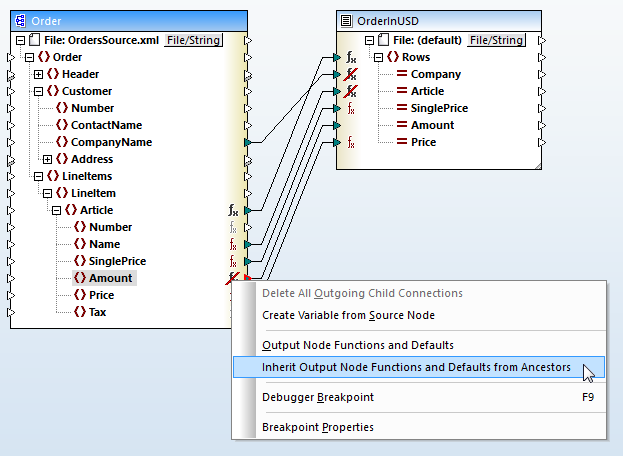The width and height of the screenshot is (623, 456).
Task: Click the fx icon beside SinglePrice in OrderInUSD
Action: [x=351, y=108]
